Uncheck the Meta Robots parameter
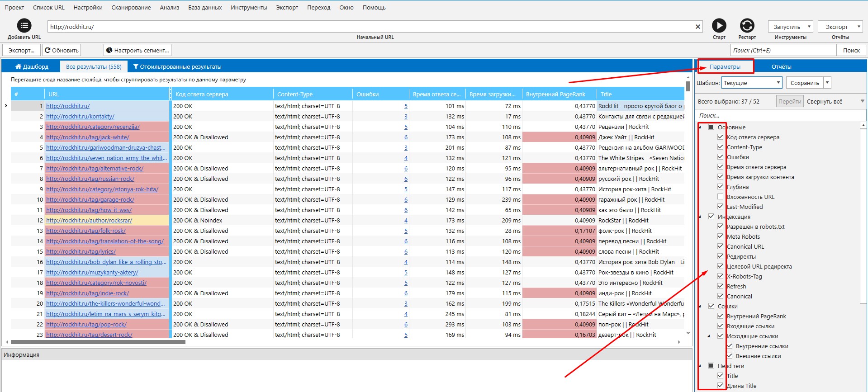The height and width of the screenshot is (392, 868). [720, 236]
